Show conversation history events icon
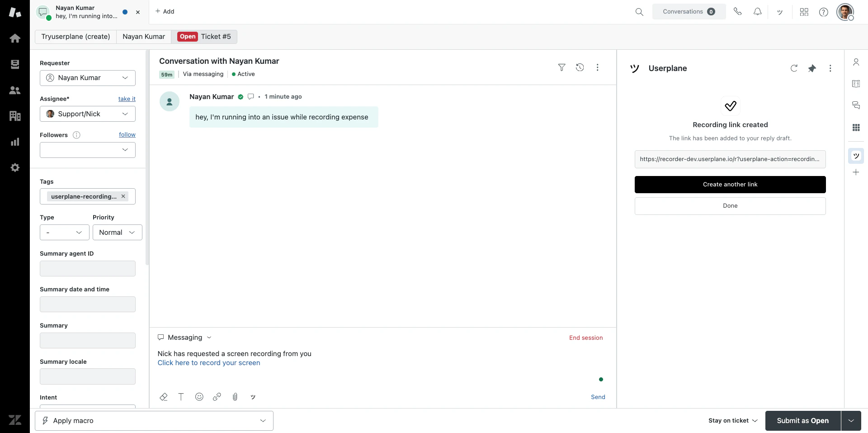Screen dimensions: 868x433 (x=580, y=67)
